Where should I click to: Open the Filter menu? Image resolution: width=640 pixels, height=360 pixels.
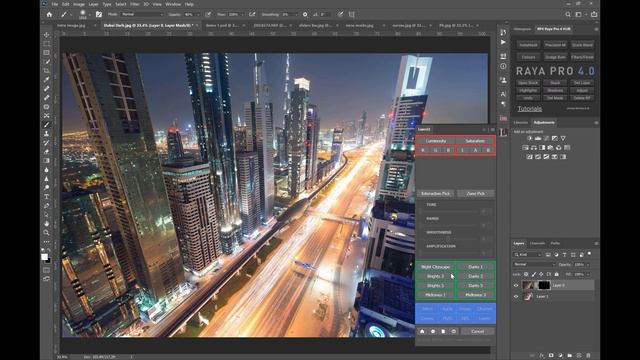click(x=134, y=4)
